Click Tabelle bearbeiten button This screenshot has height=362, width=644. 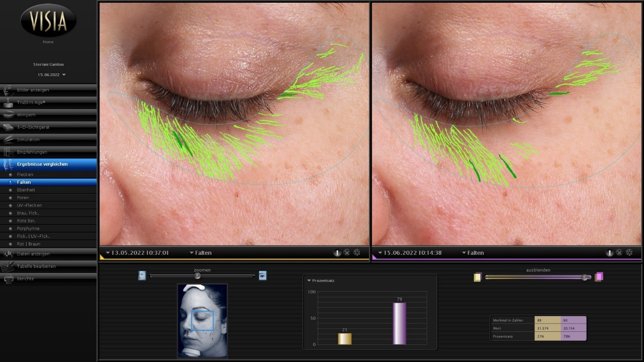pyautogui.click(x=36, y=266)
